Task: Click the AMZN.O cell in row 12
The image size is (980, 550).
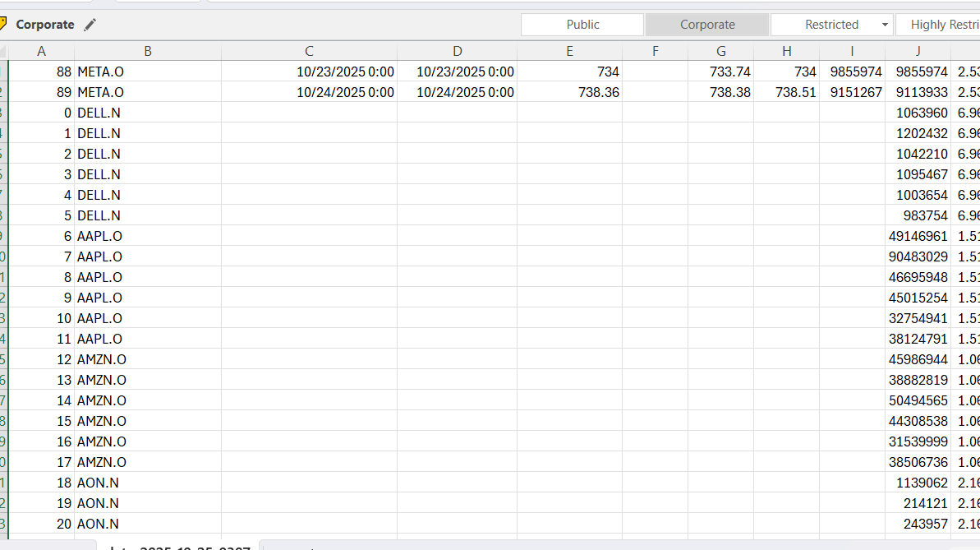Action: (x=148, y=360)
